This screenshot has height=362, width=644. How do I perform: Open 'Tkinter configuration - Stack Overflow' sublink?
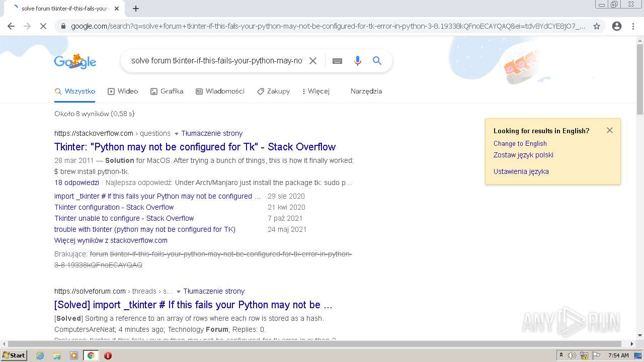pyautogui.click(x=114, y=207)
